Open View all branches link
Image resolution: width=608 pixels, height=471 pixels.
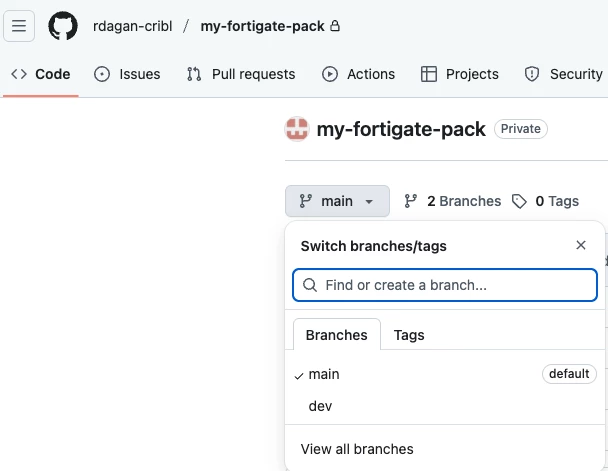(357, 449)
